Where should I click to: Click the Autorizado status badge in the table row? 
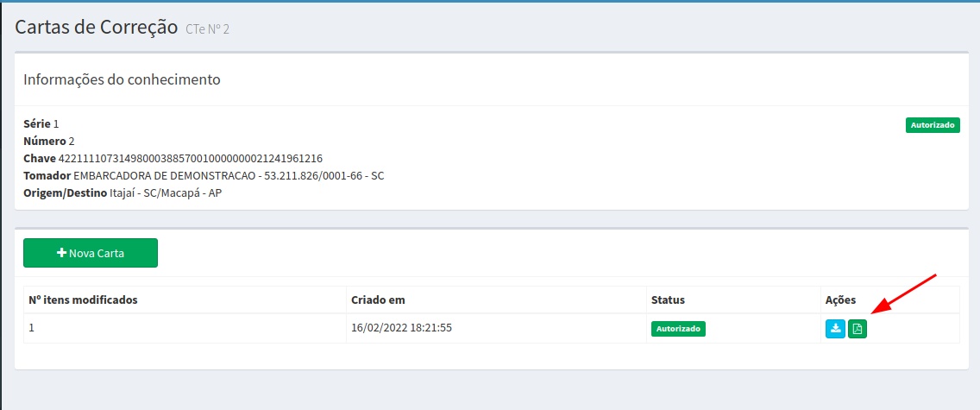coord(678,329)
